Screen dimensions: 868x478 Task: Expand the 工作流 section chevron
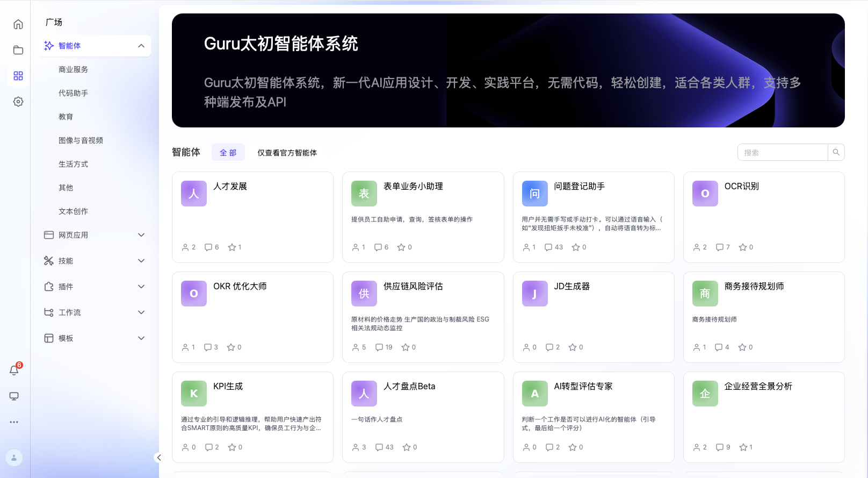point(141,312)
